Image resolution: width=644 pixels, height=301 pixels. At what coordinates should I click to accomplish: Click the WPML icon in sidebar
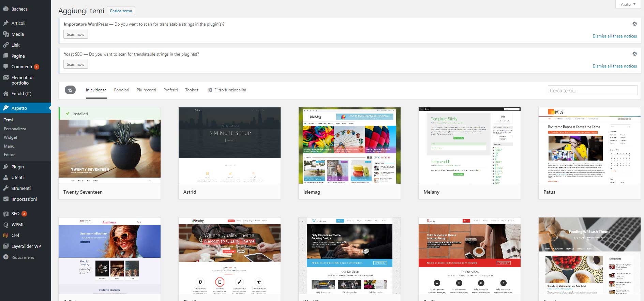point(6,225)
